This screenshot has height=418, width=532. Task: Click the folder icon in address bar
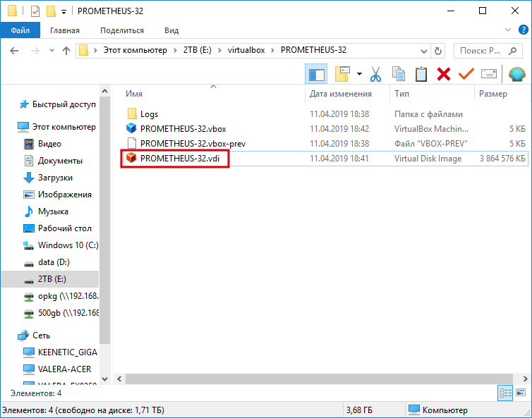pyautogui.click(x=83, y=51)
